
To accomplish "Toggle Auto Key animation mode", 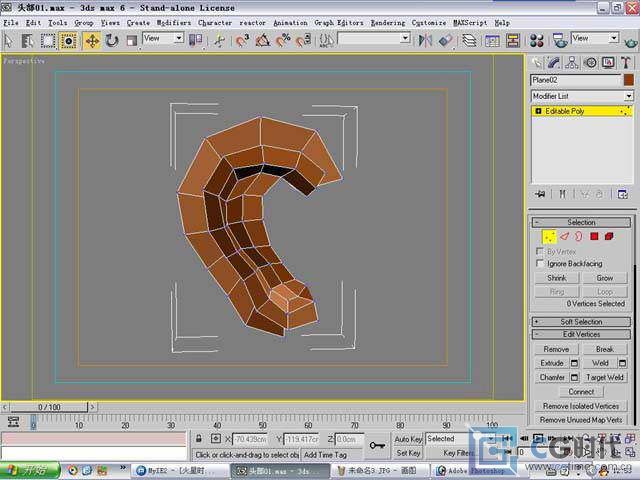I will (x=408, y=439).
